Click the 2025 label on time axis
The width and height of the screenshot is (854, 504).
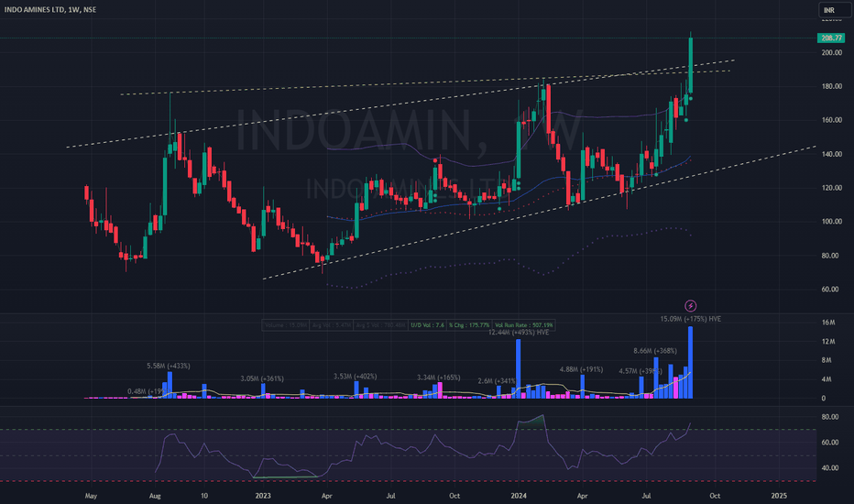pyautogui.click(x=779, y=496)
